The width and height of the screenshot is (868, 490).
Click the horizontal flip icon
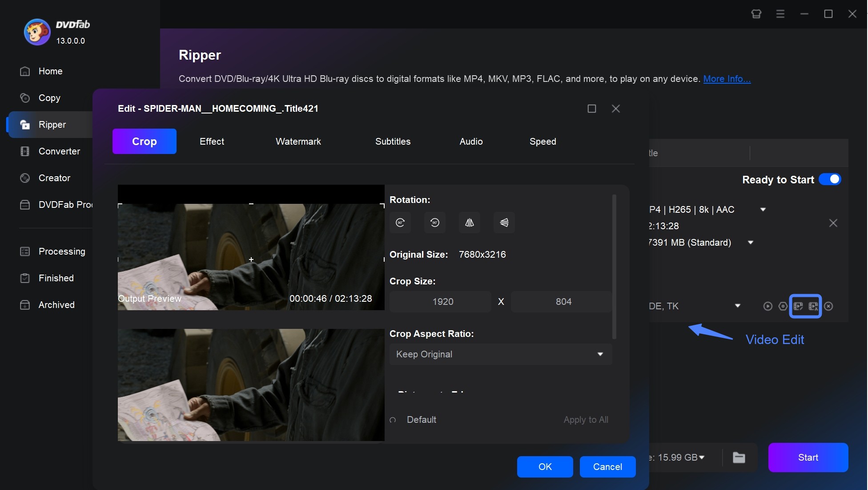469,222
